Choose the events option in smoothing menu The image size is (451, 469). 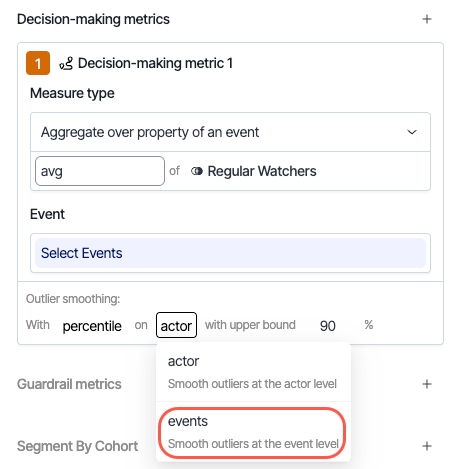pos(253,432)
